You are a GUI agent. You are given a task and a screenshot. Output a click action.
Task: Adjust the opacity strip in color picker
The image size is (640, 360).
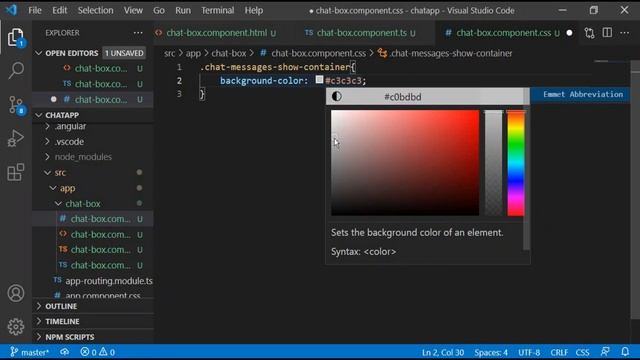pyautogui.click(x=493, y=162)
